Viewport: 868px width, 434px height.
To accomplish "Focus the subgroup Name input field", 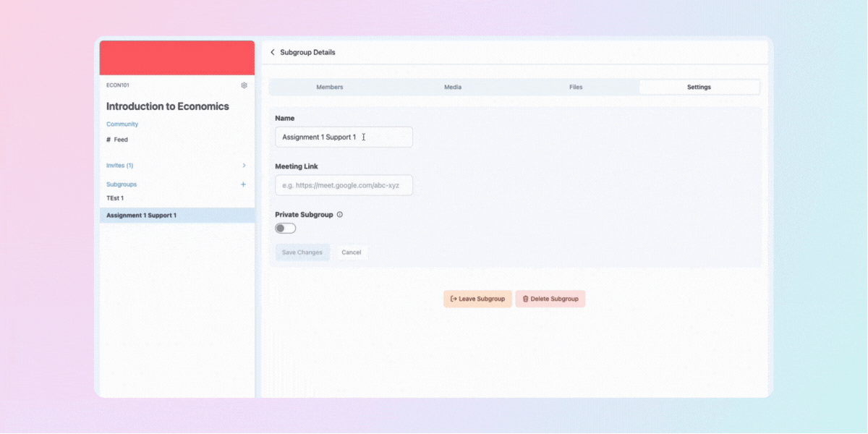I will pyautogui.click(x=344, y=137).
